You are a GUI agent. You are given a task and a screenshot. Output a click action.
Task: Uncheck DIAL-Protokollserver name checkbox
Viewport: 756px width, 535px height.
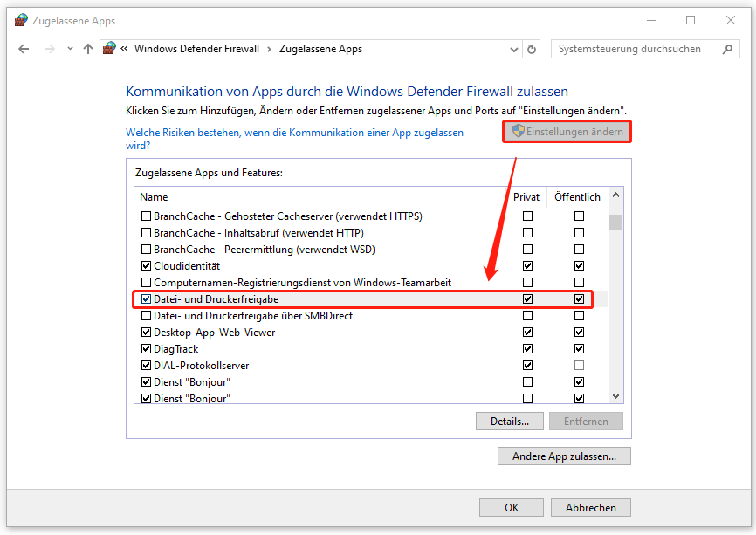click(x=146, y=366)
